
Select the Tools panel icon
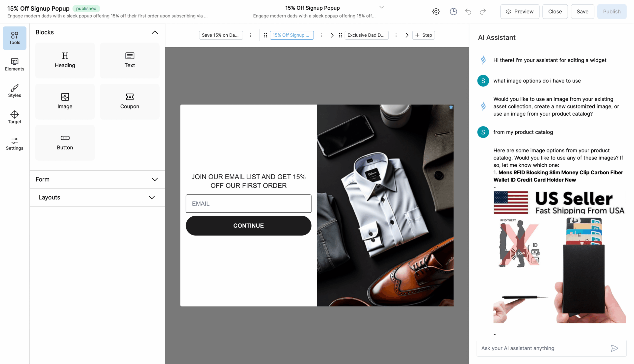[x=14, y=38]
